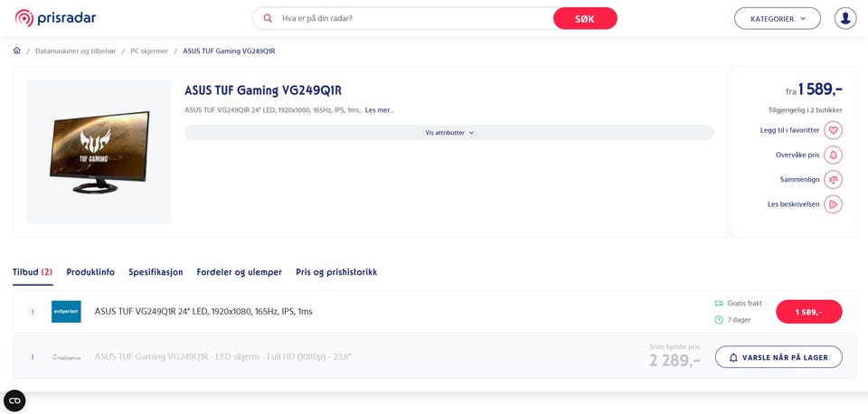This screenshot has height=414, width=868.
Task: Click the ASUS TUF Gaming VG249Q1R heading
Action: point(263,90)
